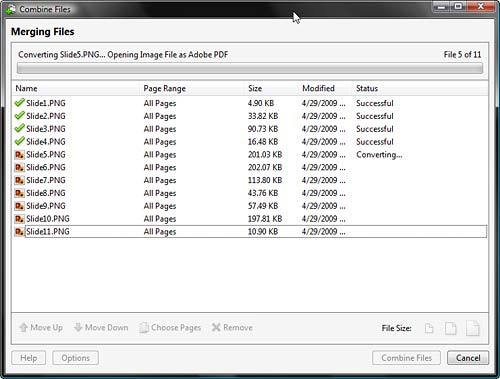Click the '10.90 KB' size value
The image size is (500, 379).
tap(263, 232)
